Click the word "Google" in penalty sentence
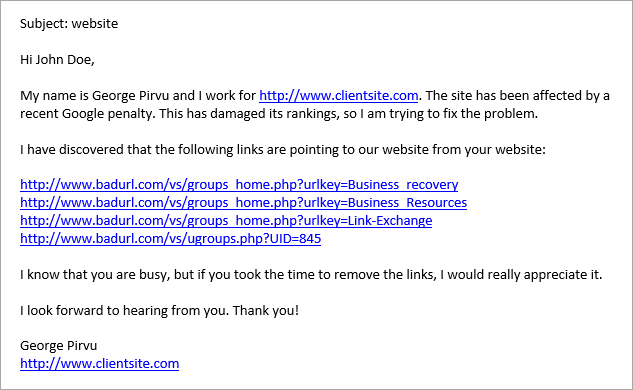633x390 pixels. [83, 114]
